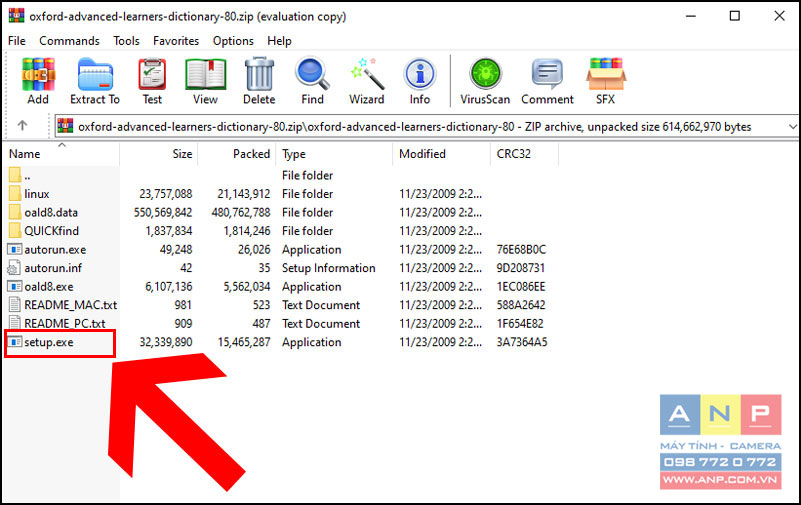Open the Tools menu
Image resolution: width=801 pixels, height=505 pixels.
pyautogui.click(x=126, y=41)
